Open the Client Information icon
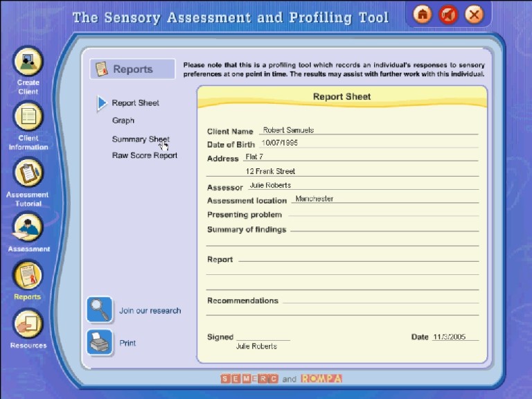 pyautogui.click(x=28, y=117)
